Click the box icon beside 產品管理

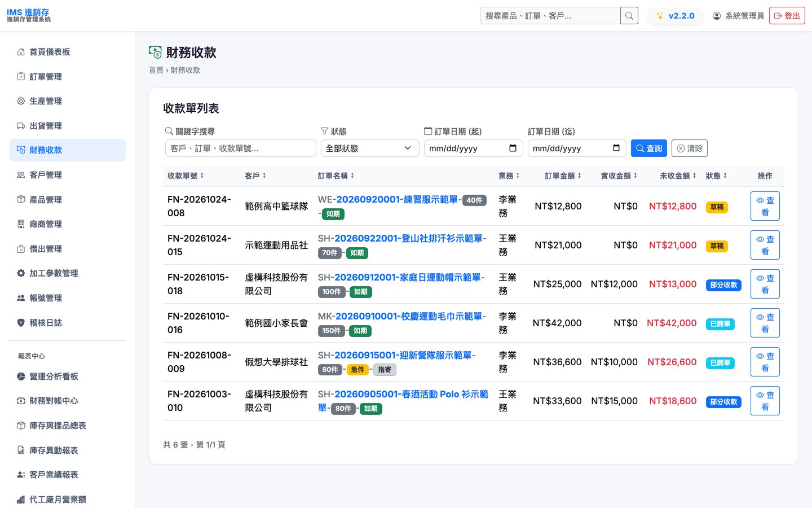click(x=21, y=200)
